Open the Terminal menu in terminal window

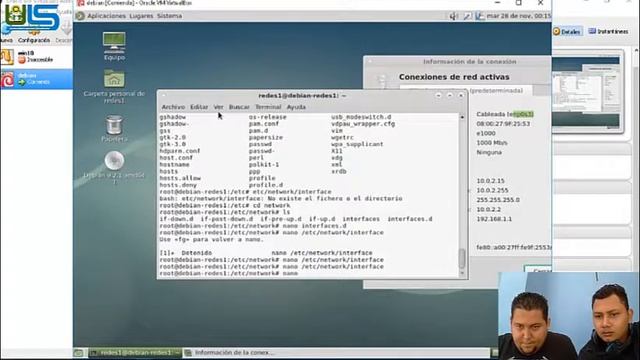[x=268, y=107]
